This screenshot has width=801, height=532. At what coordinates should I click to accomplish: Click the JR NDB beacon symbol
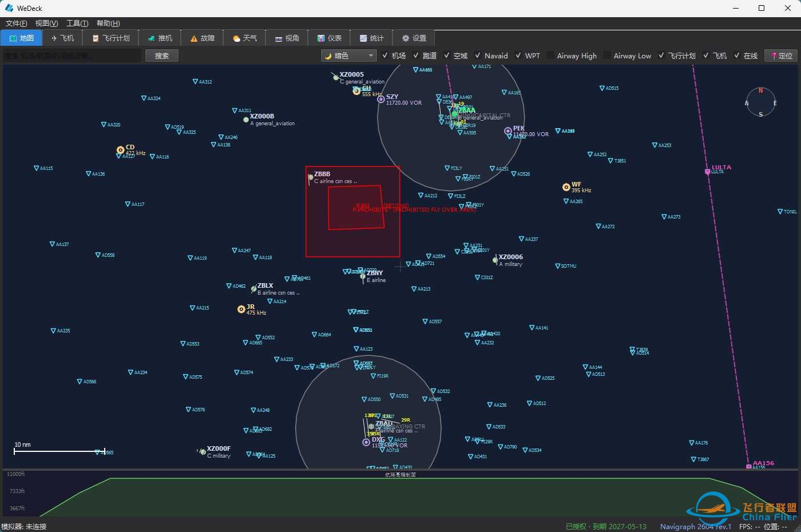[241, 309]
